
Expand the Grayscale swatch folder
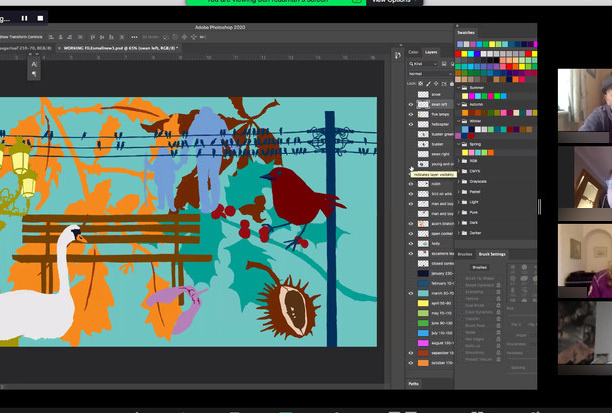tap(459, 181)
